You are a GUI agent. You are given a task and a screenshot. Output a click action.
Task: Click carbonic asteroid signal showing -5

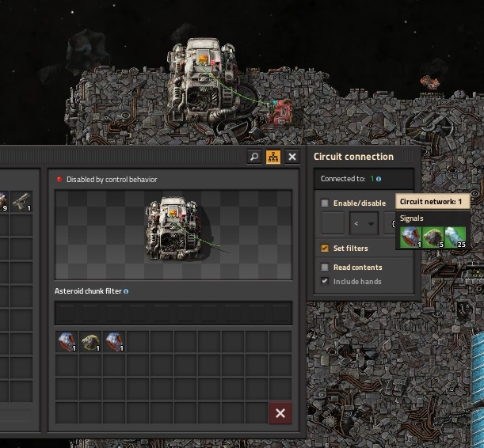pos(433,237)
